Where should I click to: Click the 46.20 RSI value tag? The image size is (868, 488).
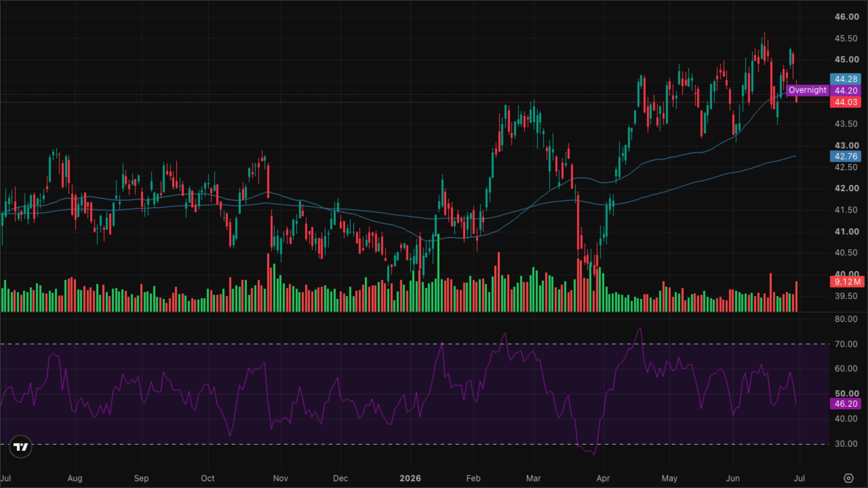845,404
